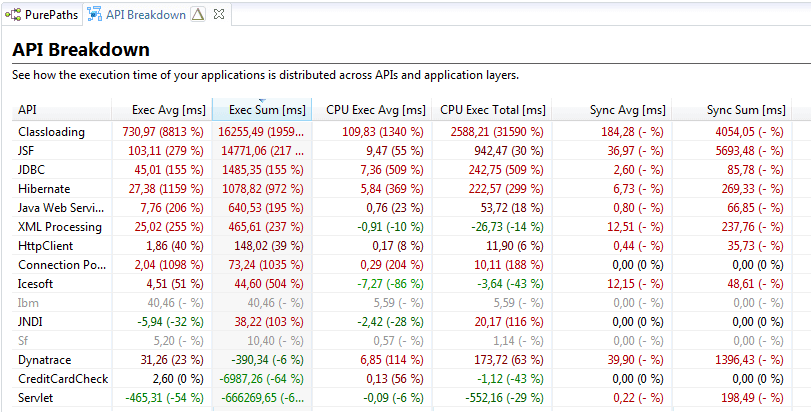Viewport: 811px width, 412px height.
Task: Click the green value -0,91 (-10 %)
Action: tap(390, 227)
